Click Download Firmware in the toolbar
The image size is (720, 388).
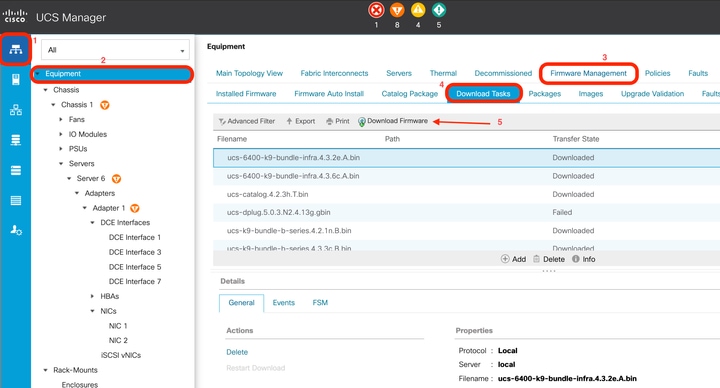pos(393,121)
